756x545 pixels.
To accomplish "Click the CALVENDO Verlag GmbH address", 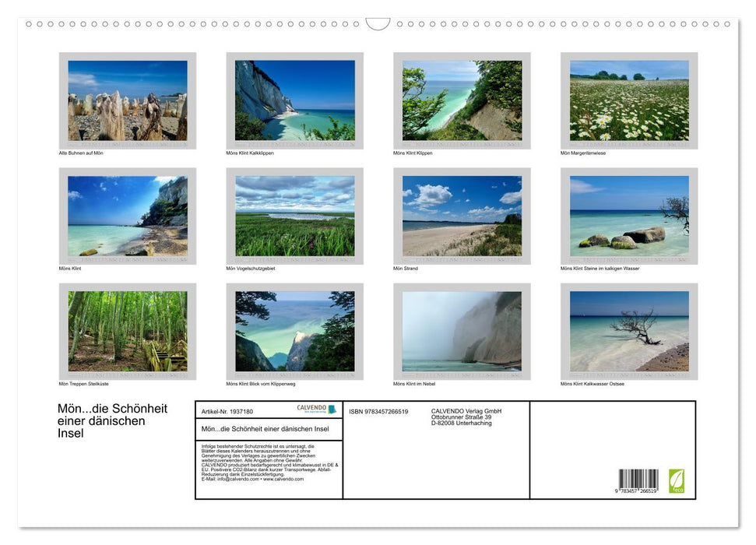I will point(466,417).
